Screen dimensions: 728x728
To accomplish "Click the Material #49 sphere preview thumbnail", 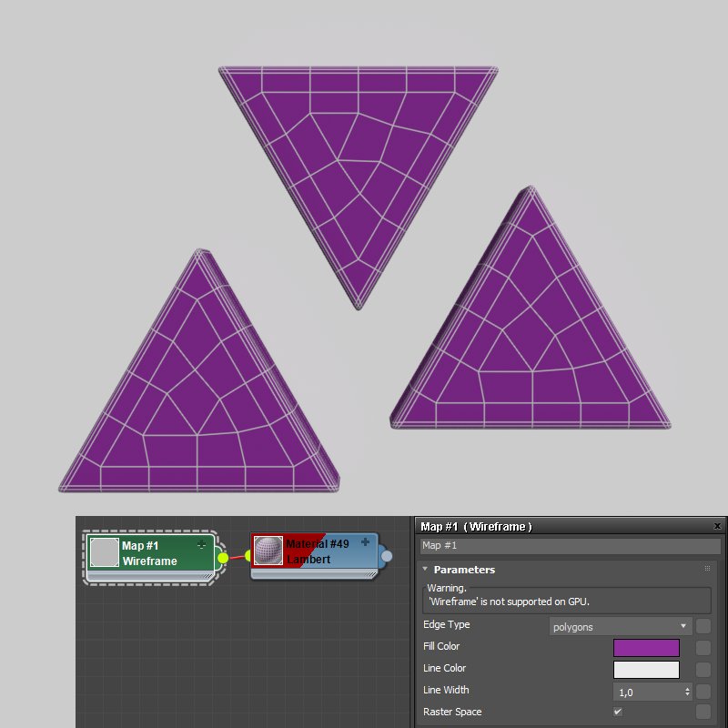I will [268, 551].
